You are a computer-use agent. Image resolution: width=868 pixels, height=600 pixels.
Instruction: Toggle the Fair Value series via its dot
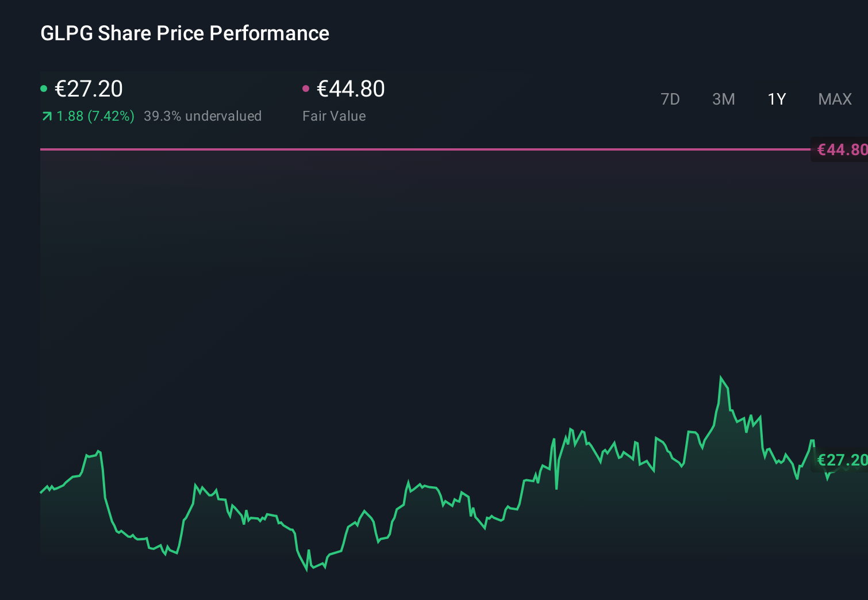point(306,88)
